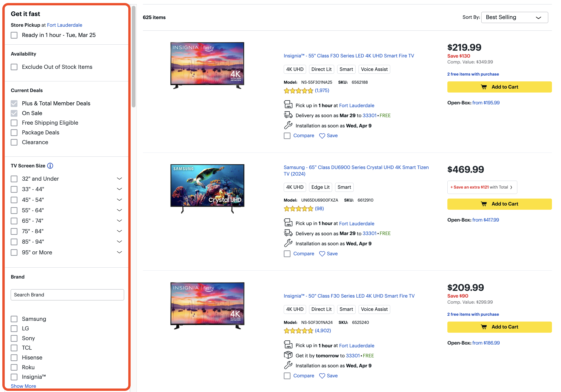The height and width of the screenshot is (392, 561).
Task: Open Open-Box from $186.99 link
Action: 486,343
